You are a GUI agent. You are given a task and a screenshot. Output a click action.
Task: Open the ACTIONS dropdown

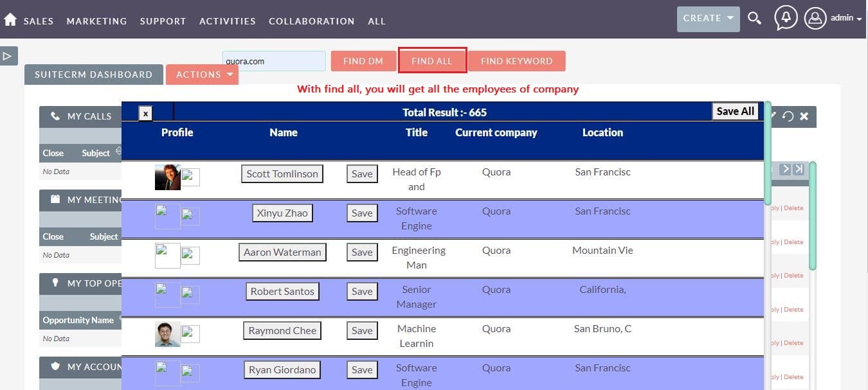pos(202,75)
